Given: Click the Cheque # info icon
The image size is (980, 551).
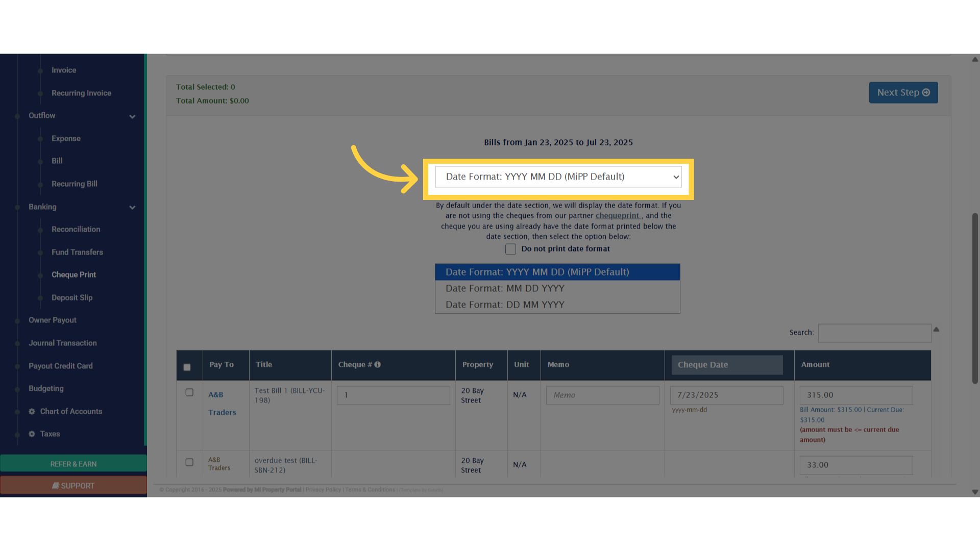Looking at the screenshot, I should (378, 365).
